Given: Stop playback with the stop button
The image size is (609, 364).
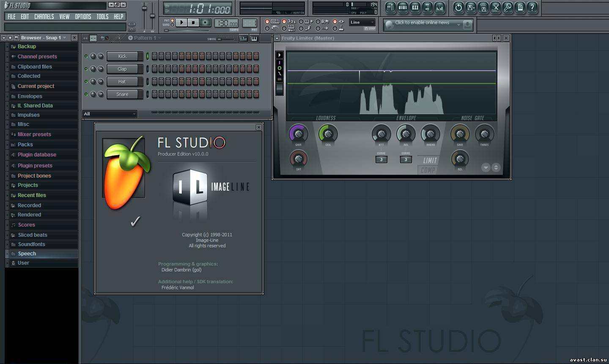Looking at the screenshot, I should click(x=193, y=22).
